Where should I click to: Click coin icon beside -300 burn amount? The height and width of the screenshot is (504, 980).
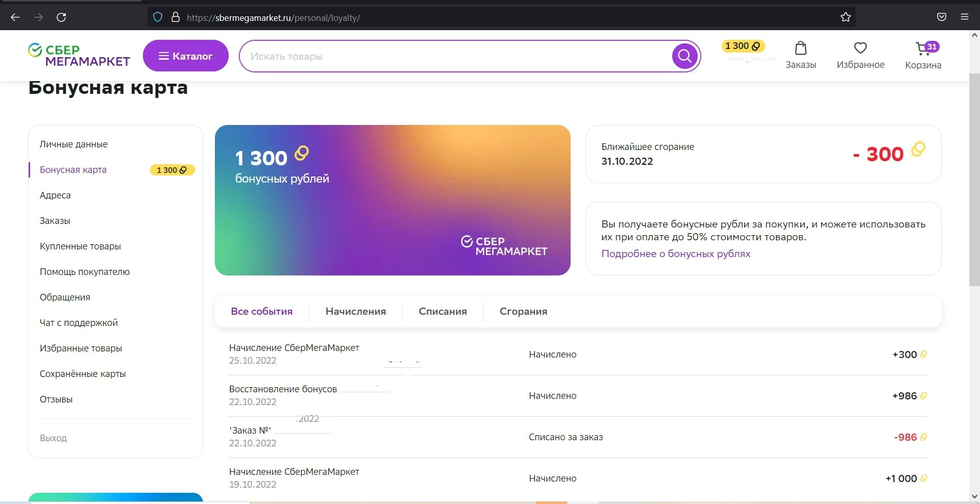918,149
